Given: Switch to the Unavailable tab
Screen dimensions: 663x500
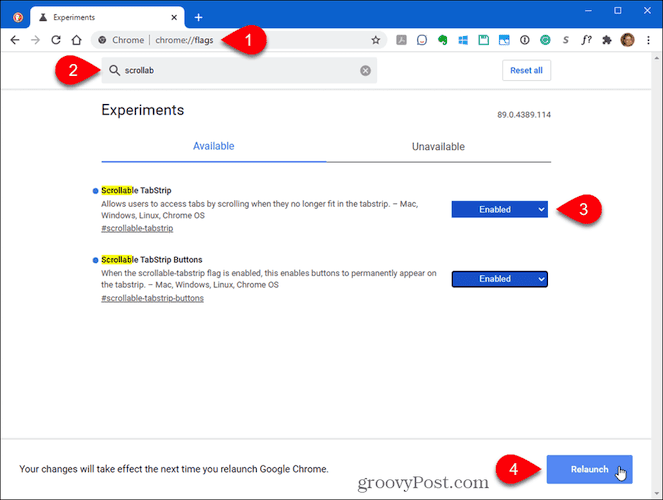Looking at the screenshot, I should [x=438, y=147].
